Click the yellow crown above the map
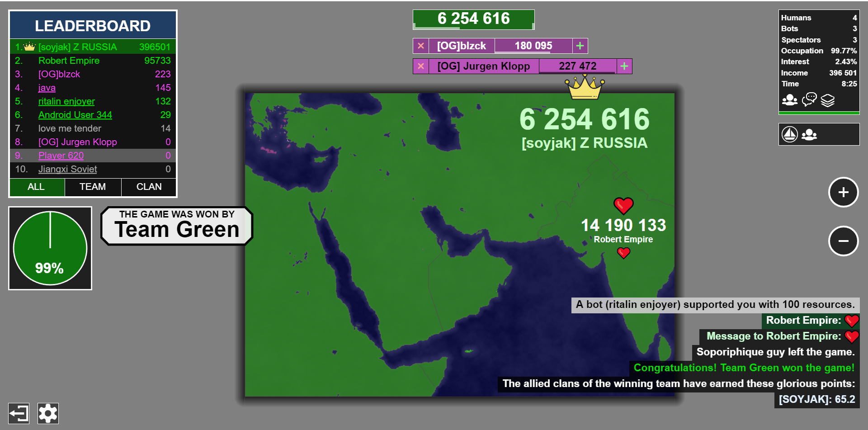Screen dimensions: 868x430 pyautogui.click(x=585, y=87)
